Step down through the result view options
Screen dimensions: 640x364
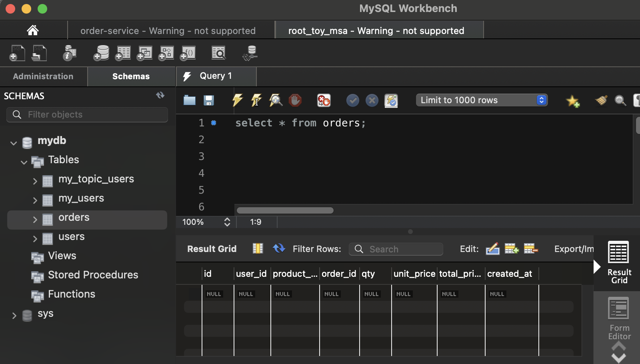619,358
